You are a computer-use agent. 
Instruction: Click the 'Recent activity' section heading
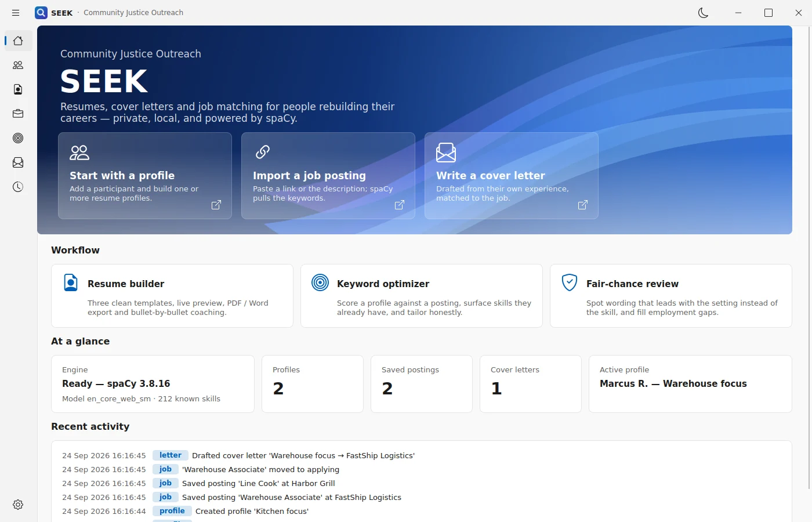[90, 426]
